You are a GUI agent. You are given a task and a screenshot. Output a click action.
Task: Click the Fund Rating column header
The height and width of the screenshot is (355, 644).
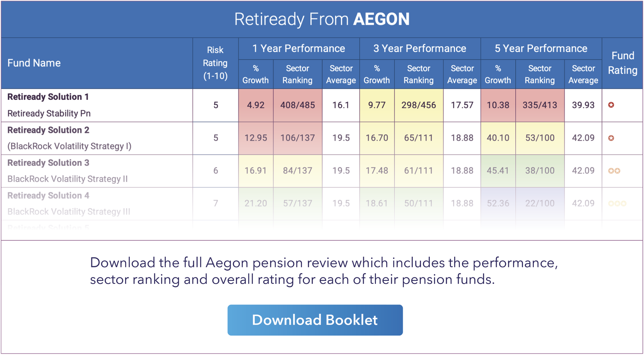click(x=622, y=63)
